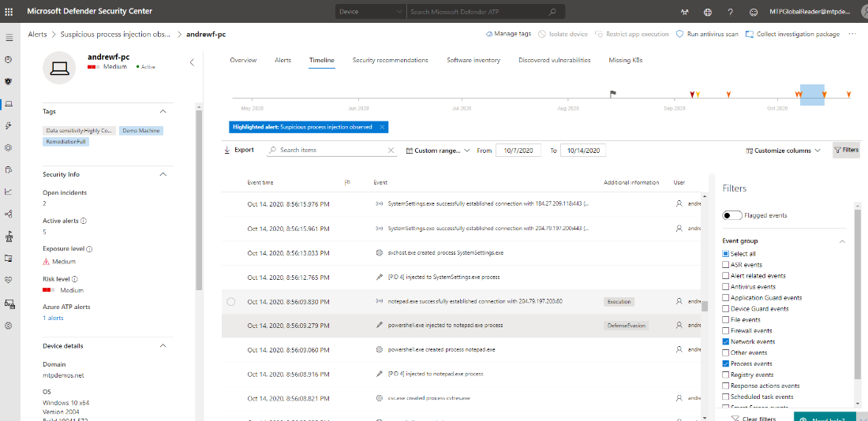The image size is (868, 421).
Task: Click the flag marker on timeline
Action: [613, 94]
